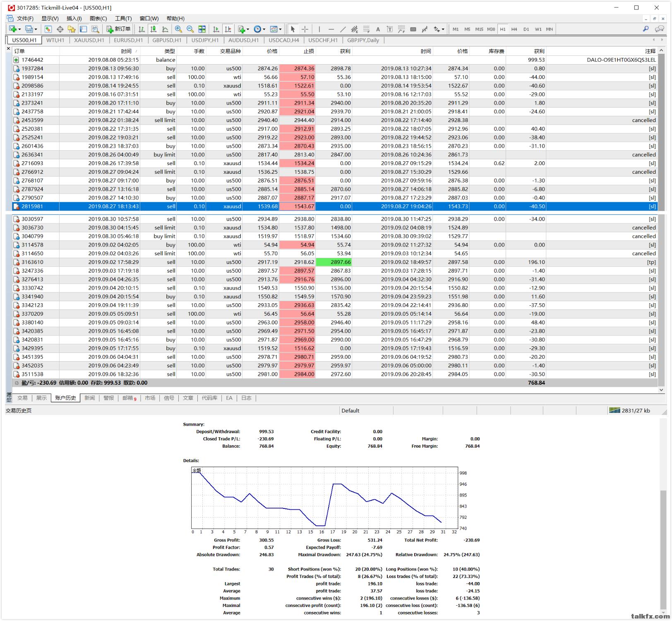Expand the indicators list dropdown arrow
Viewport: 672px width, 621px height.
(248, 29)
